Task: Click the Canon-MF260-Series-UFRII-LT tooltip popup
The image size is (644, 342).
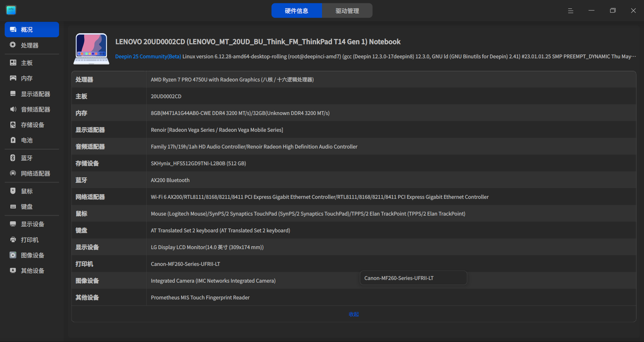Action: click(x=413, y=278)
